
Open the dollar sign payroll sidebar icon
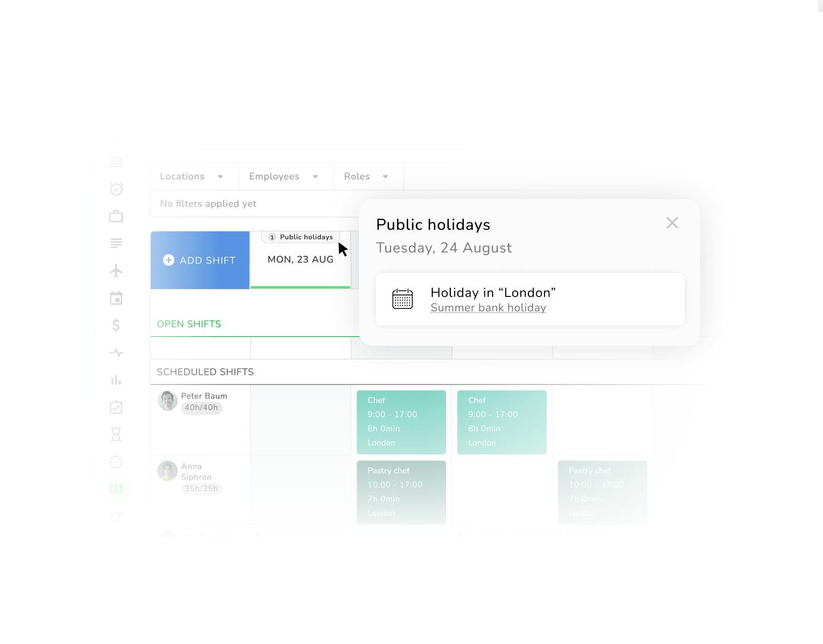(x=116, y=325)
